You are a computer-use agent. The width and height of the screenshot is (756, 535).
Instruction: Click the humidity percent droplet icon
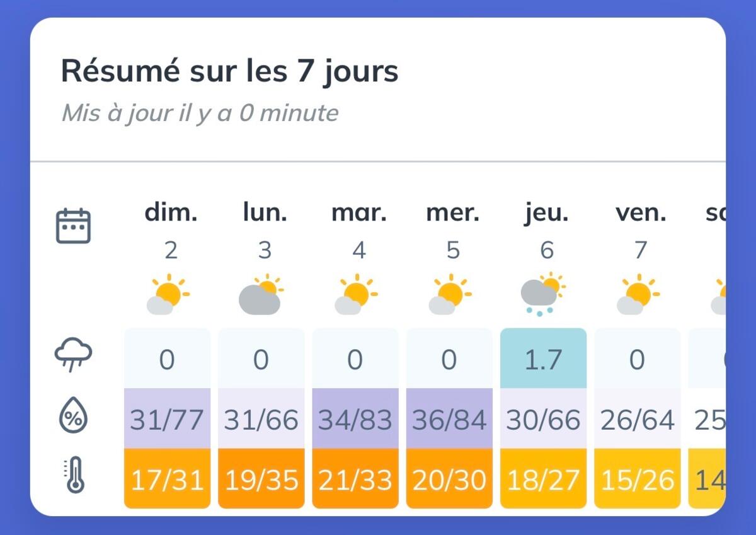74,417
